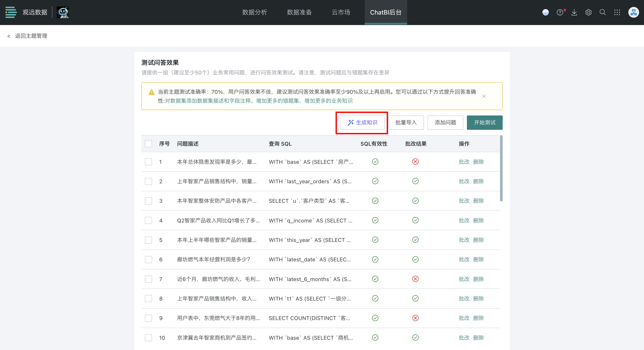Open the help question mark icon
The width and height of the screenshot is (644, 350).
tap(560, 12)
